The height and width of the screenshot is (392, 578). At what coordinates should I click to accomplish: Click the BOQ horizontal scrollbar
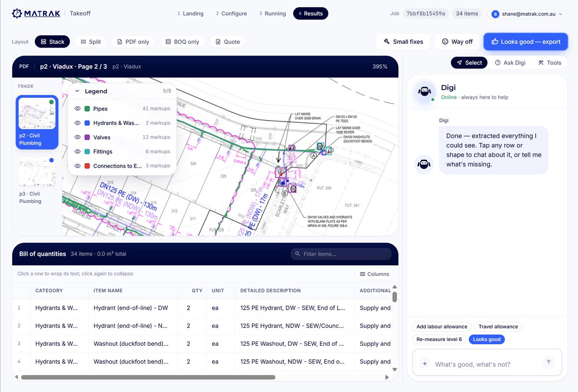(148, 377)
